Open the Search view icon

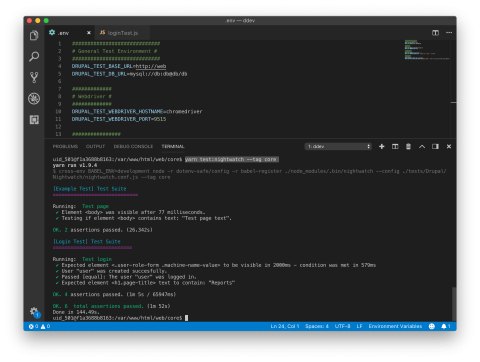tap(34, 56)
